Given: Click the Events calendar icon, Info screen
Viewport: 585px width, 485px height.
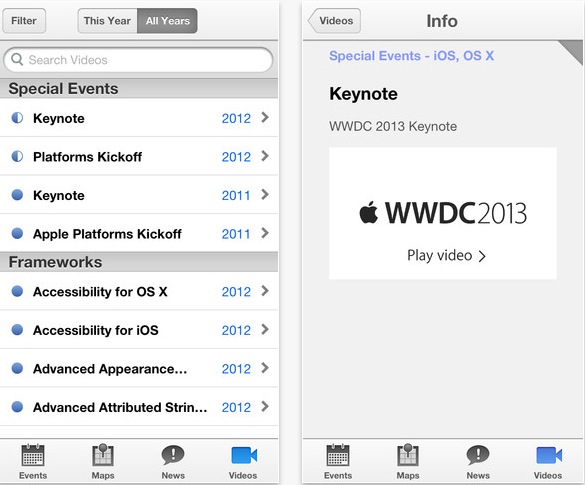Looking at the screenshot, I should [x=338, y=455].
